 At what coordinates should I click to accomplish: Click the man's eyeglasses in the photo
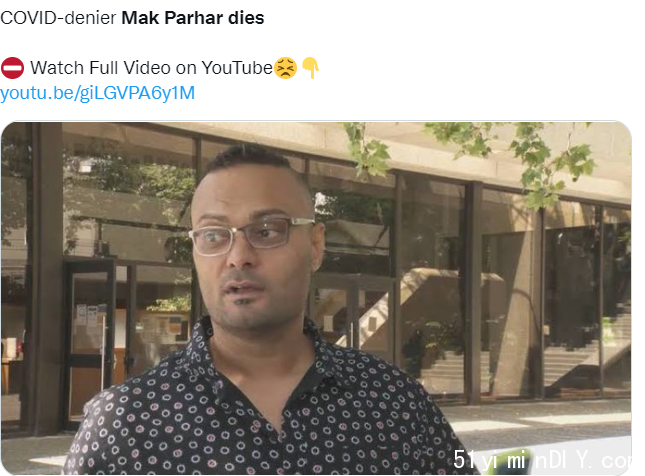click(252, 236)
